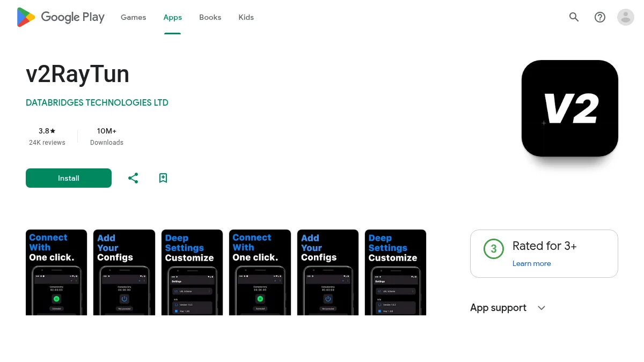Go to the Games tab
Screen dimensions: 644x362
coord(133,17)
